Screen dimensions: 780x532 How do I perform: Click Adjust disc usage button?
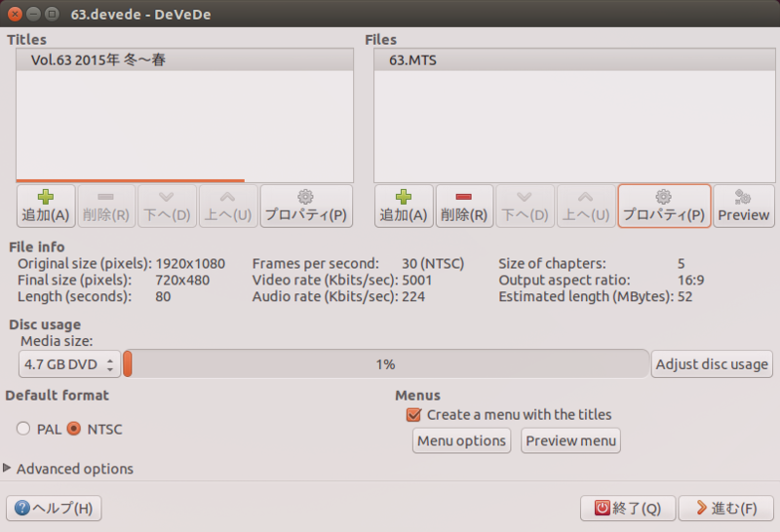tap(712, 364)
